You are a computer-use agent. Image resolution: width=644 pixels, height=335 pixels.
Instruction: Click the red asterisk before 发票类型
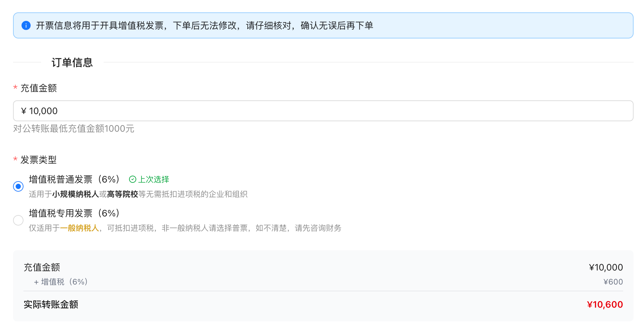(15, 160)
